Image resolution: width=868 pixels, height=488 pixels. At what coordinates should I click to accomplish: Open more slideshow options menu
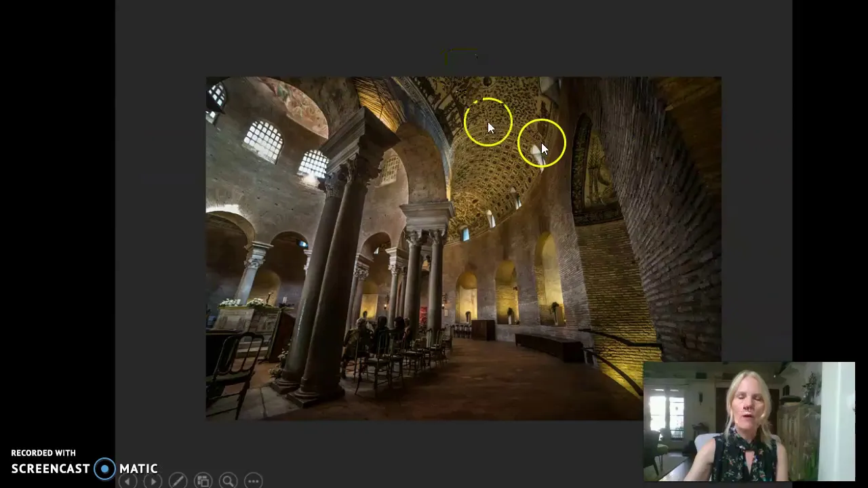(253, 481)
